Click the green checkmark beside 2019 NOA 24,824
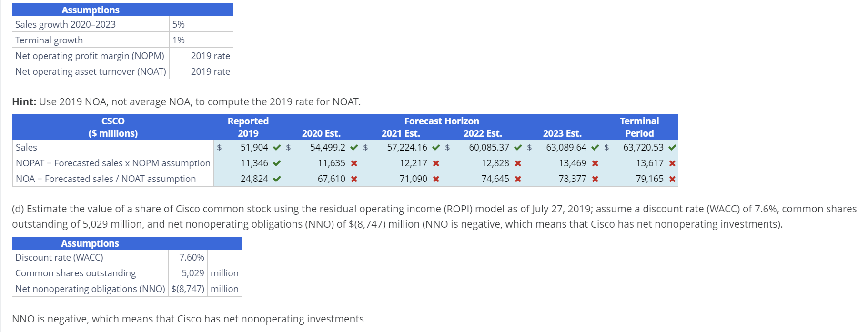 tap(277, 179)
